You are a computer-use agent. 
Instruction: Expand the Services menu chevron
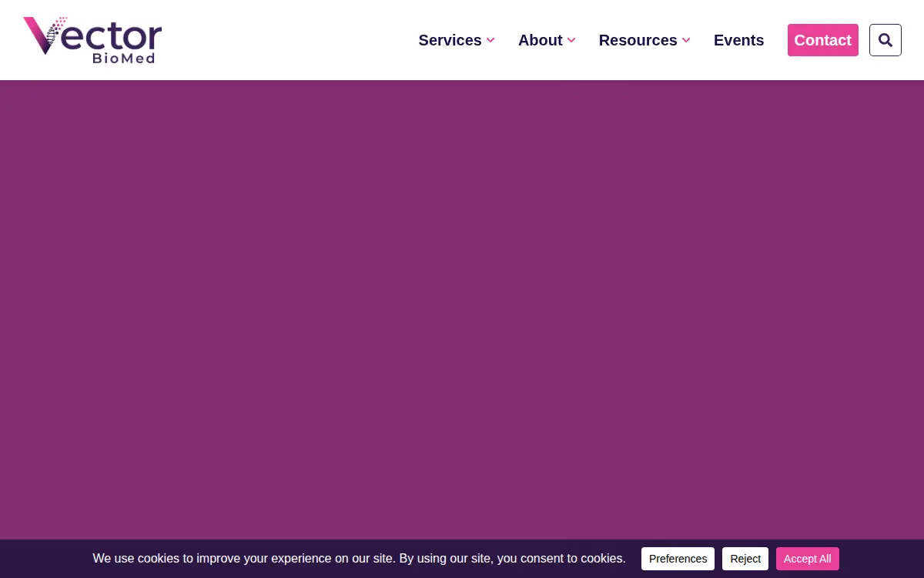tap(490, 40)
